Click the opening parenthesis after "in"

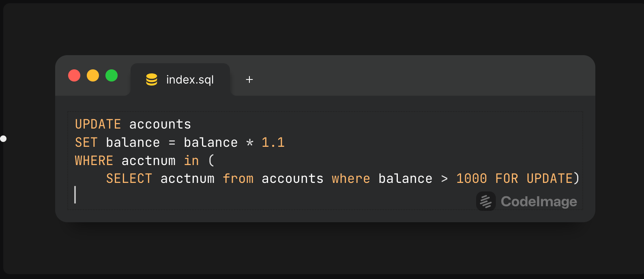211,161
